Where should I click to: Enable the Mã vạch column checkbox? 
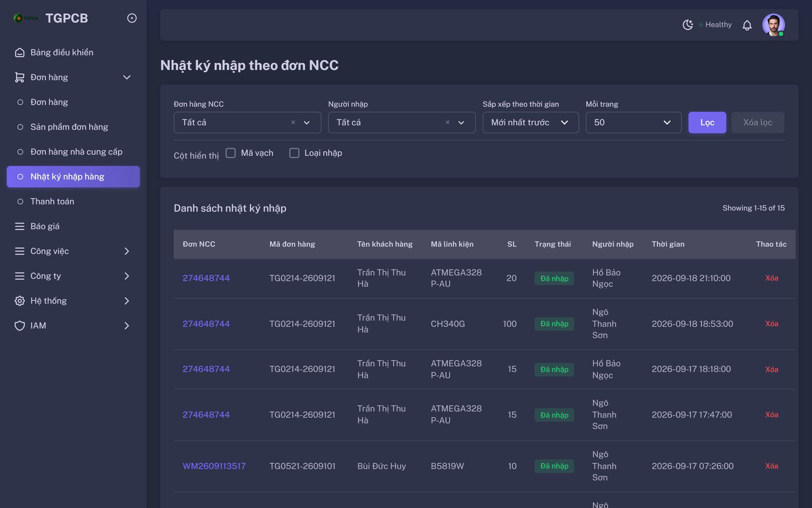coord(230,153)
